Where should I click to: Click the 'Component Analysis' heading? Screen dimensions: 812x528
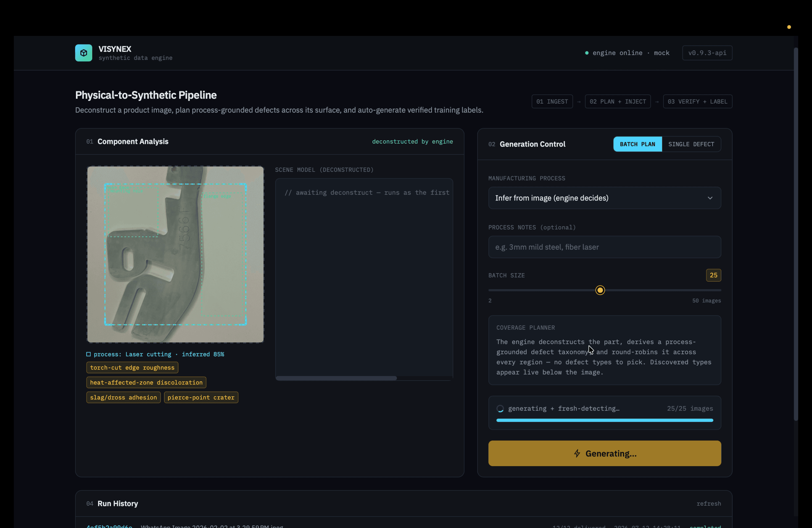coord(133,142)
